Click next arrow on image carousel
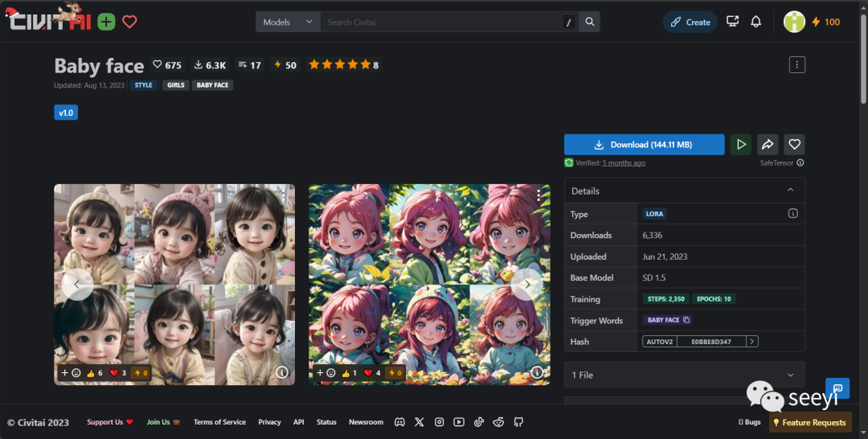This screenshot has width=868, height=439. tap(527, 285)
